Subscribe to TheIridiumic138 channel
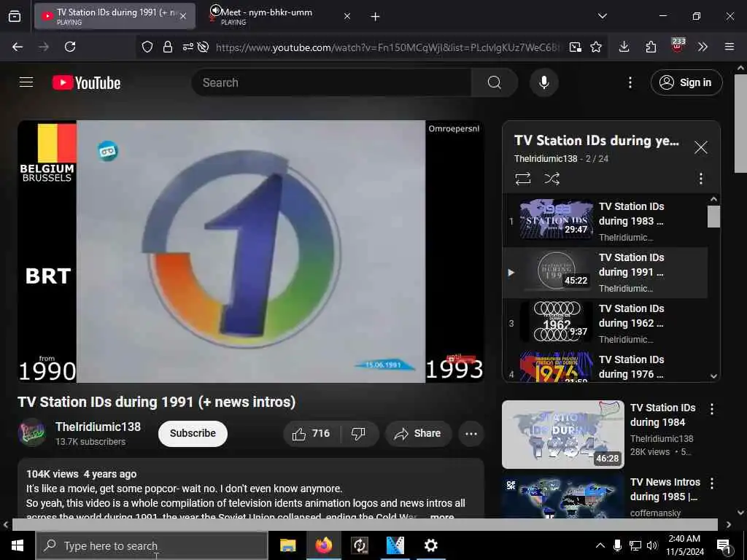747x560 pixels. [x=193, y=433]
